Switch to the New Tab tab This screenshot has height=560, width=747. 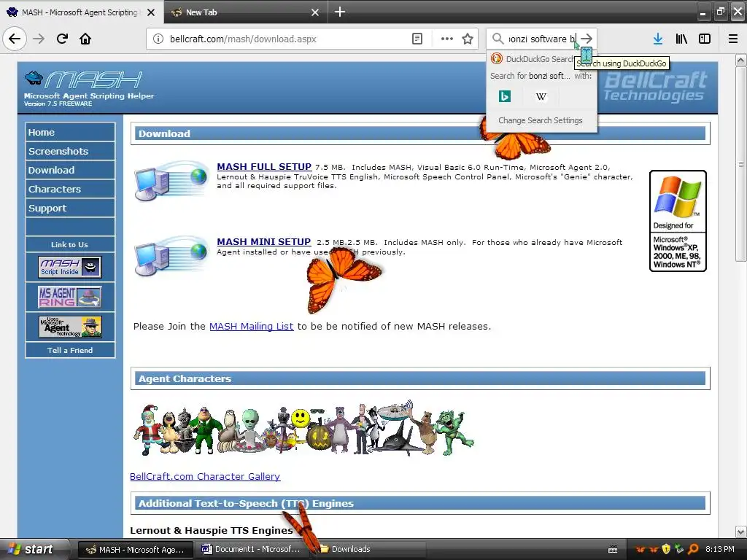(x=245, y=12)
